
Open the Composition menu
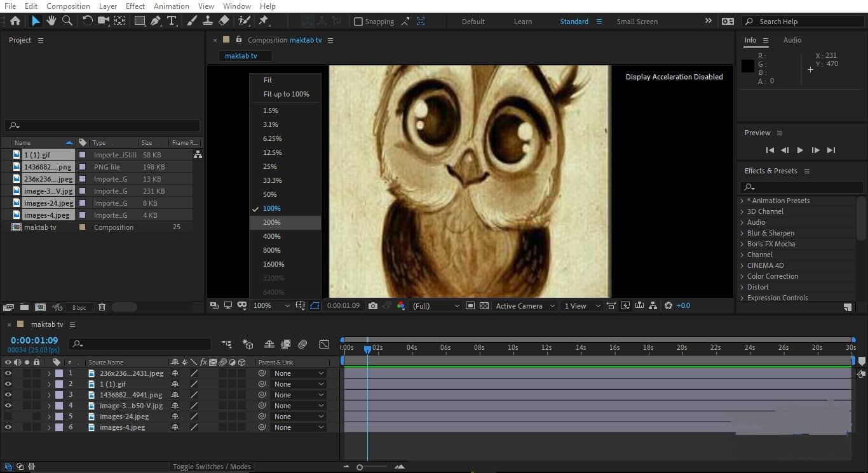68,6
